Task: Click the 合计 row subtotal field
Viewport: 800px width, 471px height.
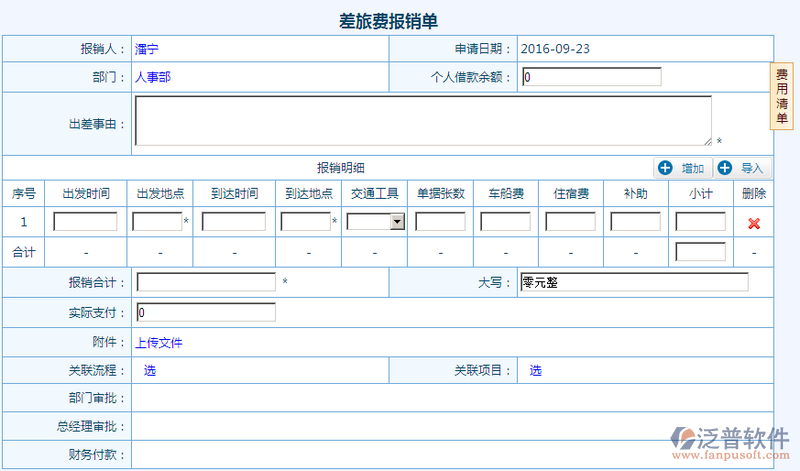Action: tap(701, 252)
